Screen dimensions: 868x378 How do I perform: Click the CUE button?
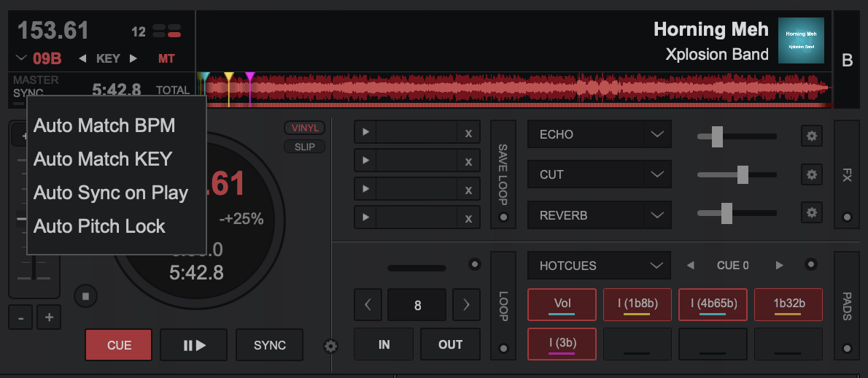119,345
